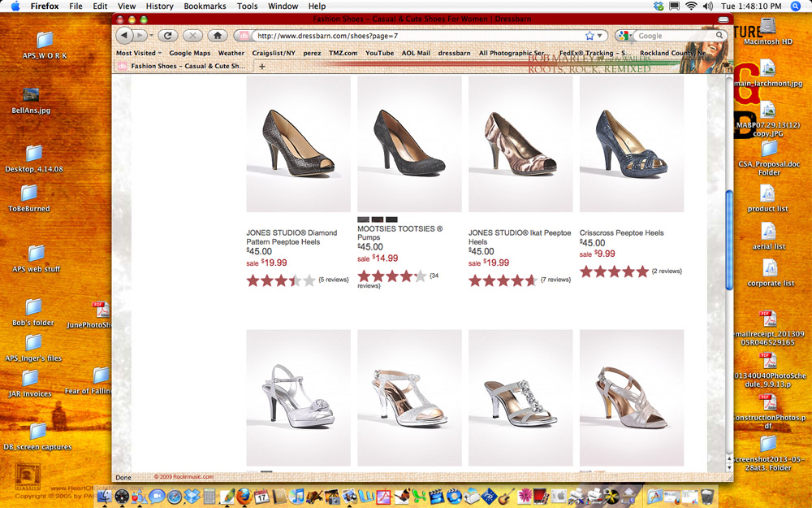812x508 pixels.
Task: Click the JONES STUDIO Ikat Peeptoe shoe image
Action: [x=520, y=144]
